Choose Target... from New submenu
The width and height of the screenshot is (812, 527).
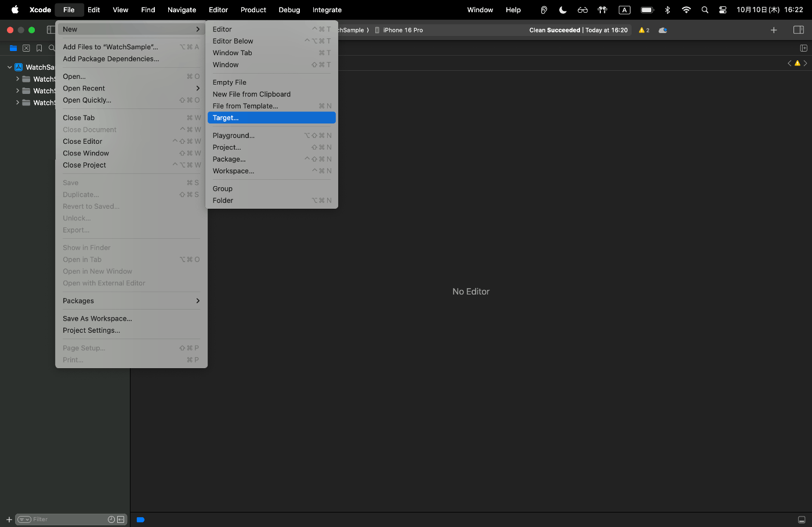coord(271,118)
